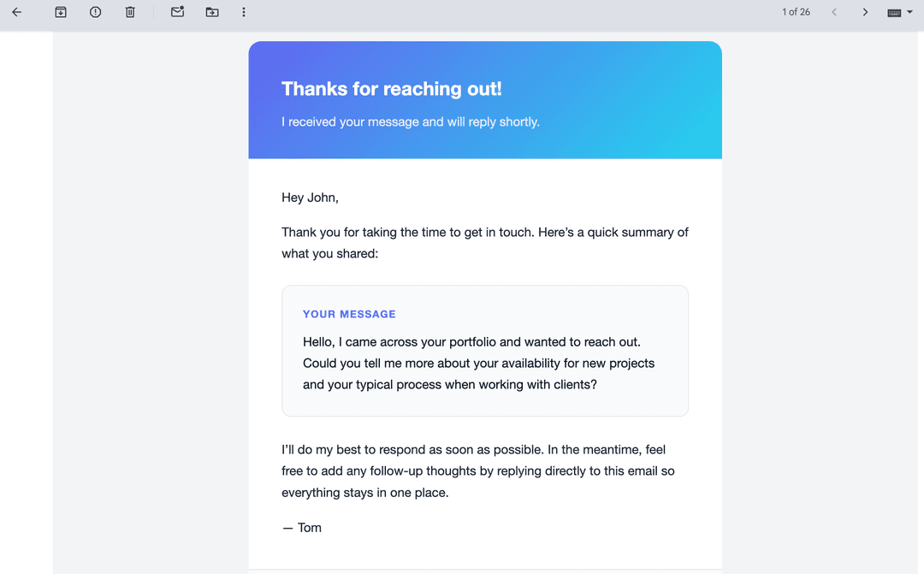This screenshot has width=924, height=574.
Task: Move the email to a folder
Action: 211,12
